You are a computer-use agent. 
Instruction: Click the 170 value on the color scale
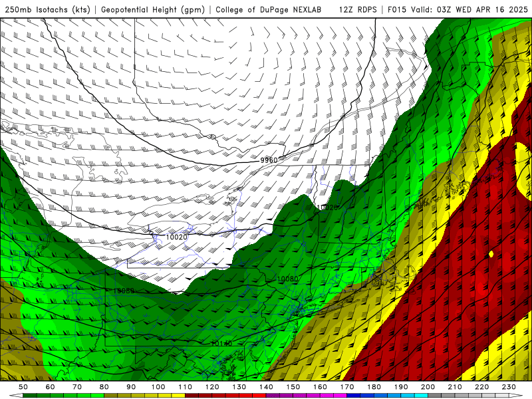coord(347,387)
